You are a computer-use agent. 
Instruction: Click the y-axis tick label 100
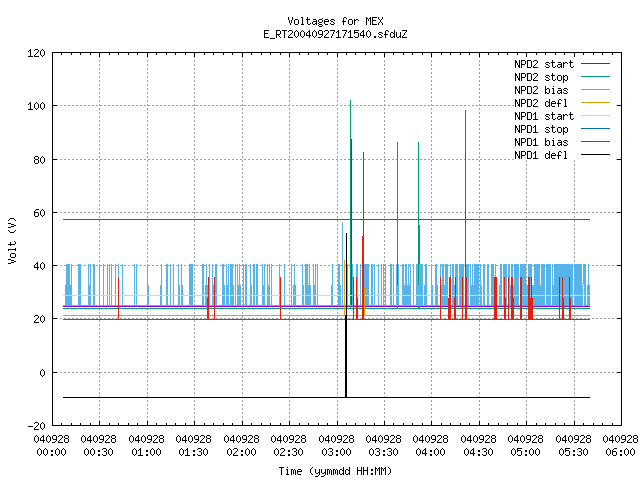point(36,107)
